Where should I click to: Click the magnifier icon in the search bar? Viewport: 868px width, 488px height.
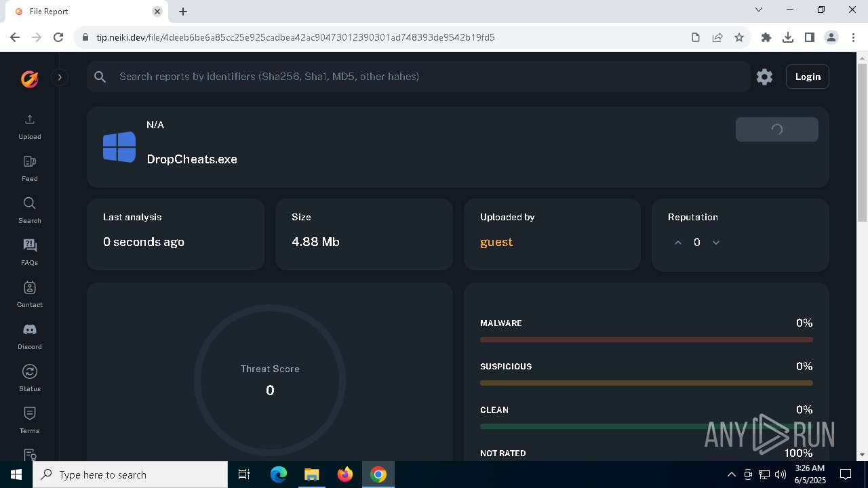click(100, 77)
